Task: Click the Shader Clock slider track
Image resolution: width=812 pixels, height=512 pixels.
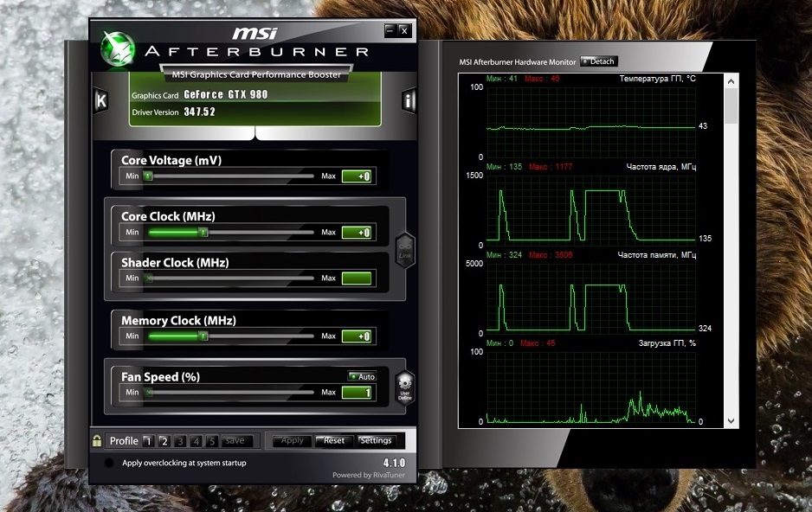Action: 230,278
